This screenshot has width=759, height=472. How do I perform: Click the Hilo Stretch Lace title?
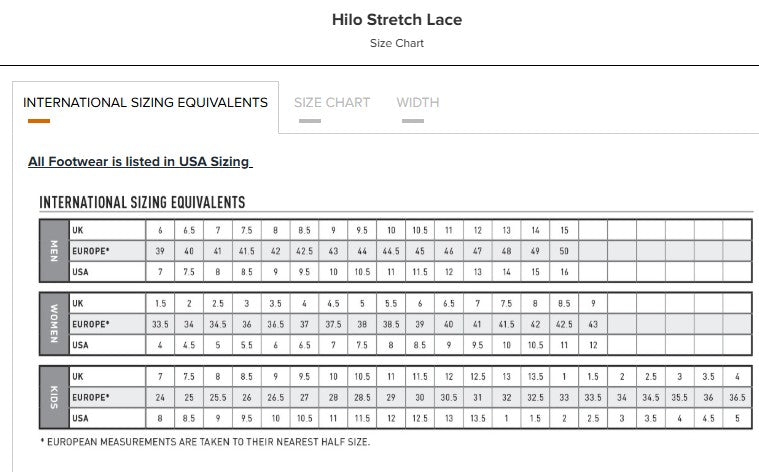(x=397, y=20)
